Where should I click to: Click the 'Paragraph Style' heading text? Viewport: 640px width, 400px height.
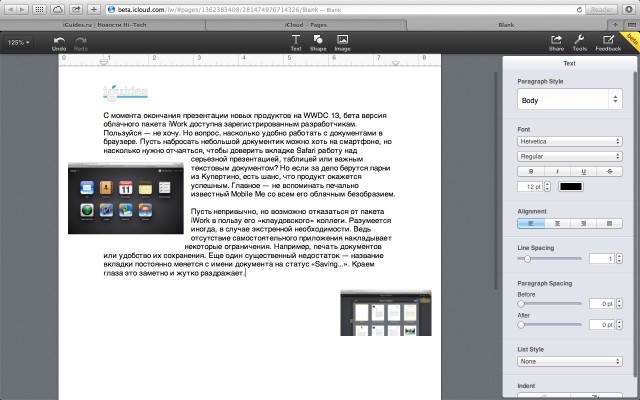pos(540,81)
